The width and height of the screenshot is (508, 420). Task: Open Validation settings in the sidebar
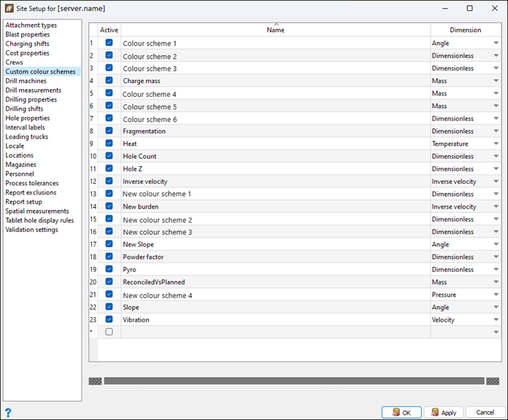[31, 230]
